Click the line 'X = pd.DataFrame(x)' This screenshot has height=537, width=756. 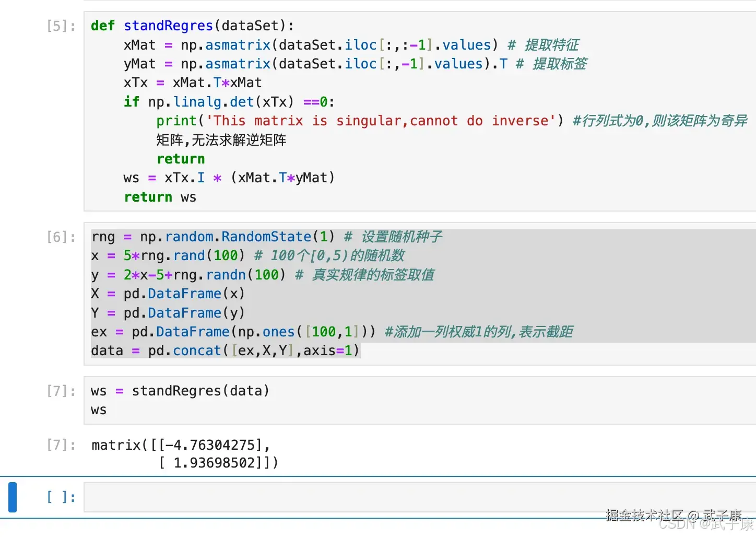pyautogui.click(x=168, y=294)
